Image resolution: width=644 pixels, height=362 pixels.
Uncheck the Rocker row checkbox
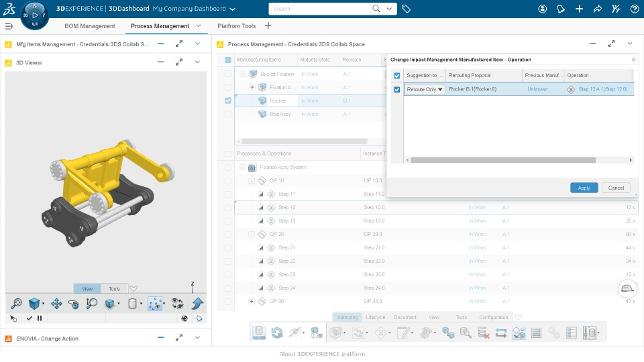[x=228, y=101]
